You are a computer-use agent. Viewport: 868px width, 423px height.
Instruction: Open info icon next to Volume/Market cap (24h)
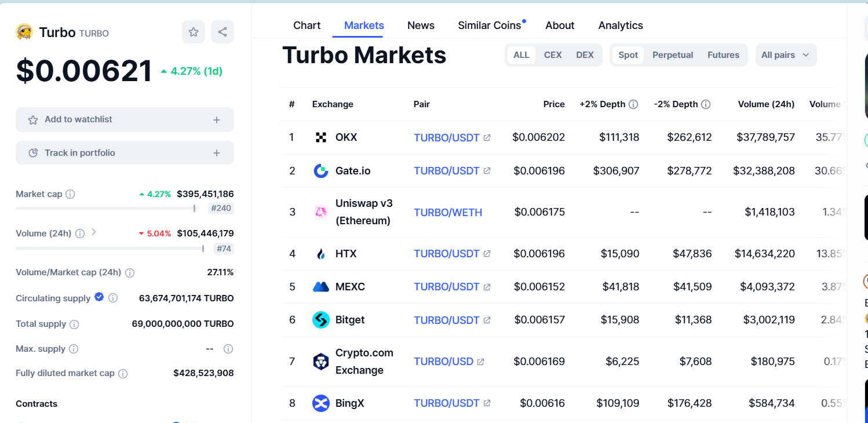(x=130, y=272)
